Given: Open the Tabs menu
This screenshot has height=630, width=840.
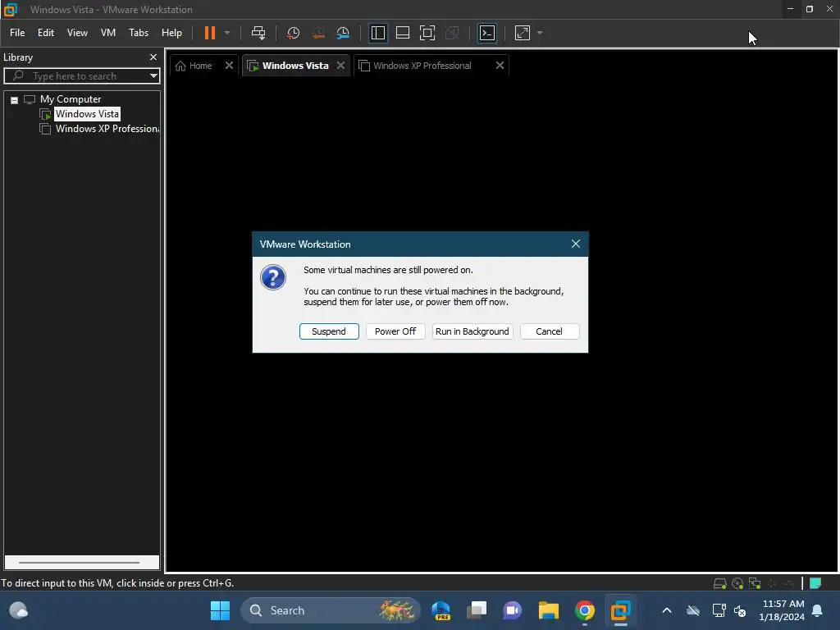Looking at the screenshot, I should coord(139,33).
